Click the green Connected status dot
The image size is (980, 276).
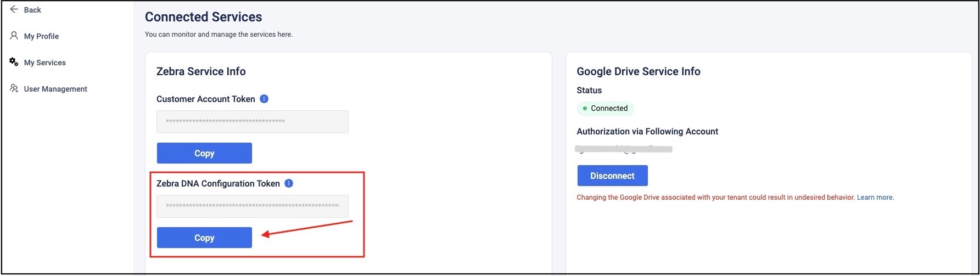[585, 109]
